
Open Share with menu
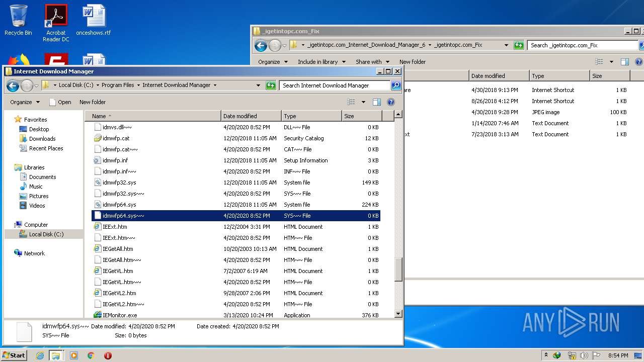click(x=372, y=62)
